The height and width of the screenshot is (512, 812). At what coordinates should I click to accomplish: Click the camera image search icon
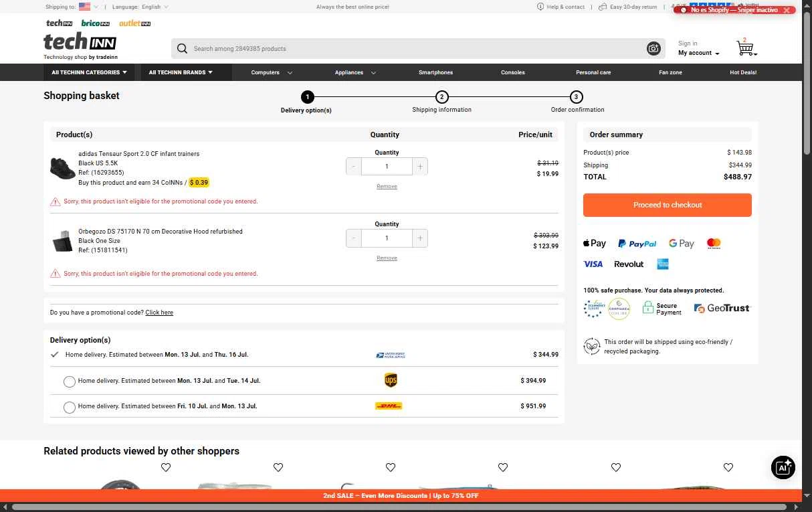tap(653, 48)
